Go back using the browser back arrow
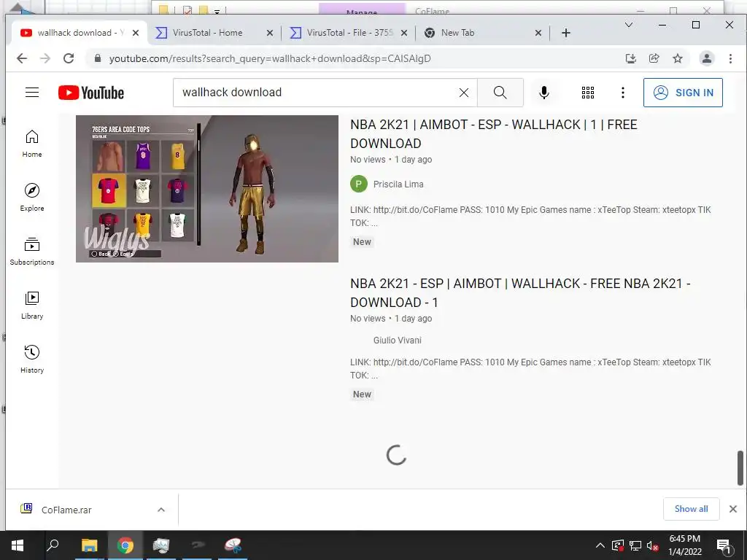This screenshot has height=560, width=747. [22, 58]
